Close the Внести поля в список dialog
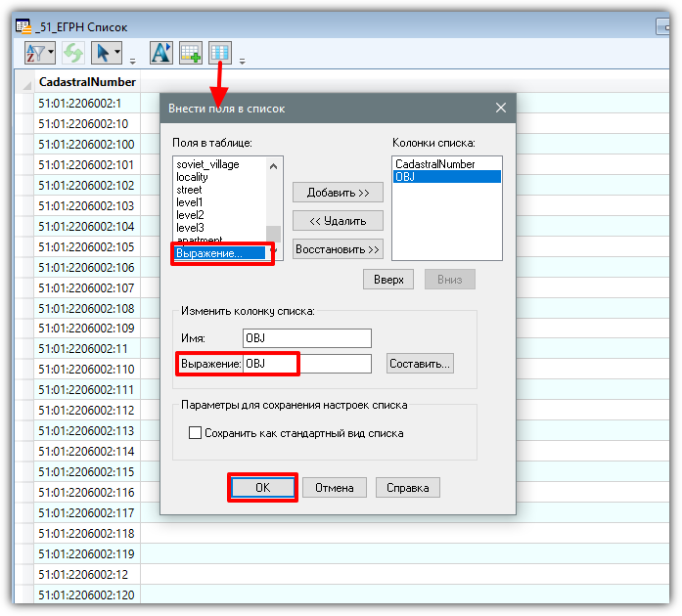 click(501, 108)
